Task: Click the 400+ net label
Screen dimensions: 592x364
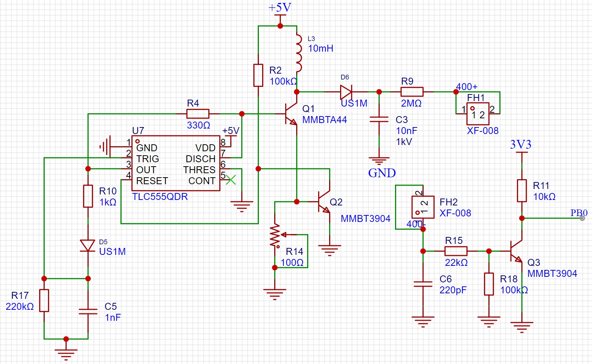Action: 466,87
